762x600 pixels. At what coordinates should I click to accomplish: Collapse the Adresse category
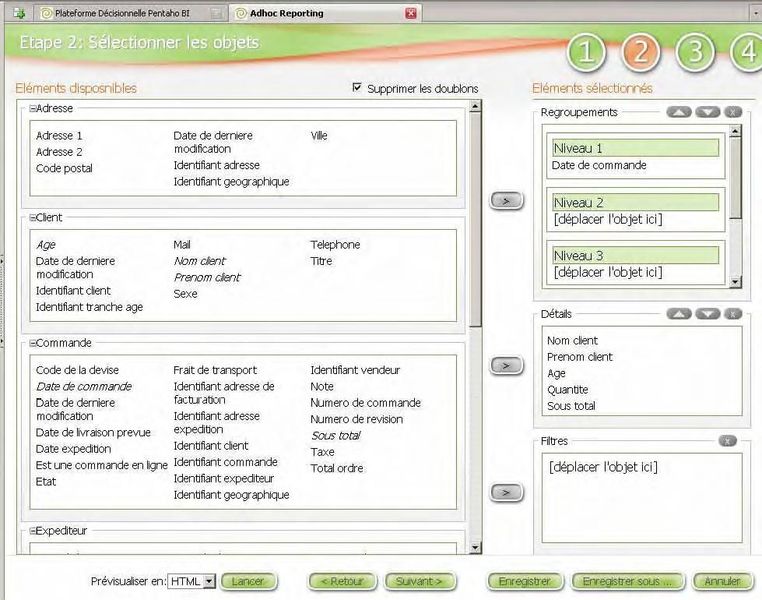click(x=32, y=108)
